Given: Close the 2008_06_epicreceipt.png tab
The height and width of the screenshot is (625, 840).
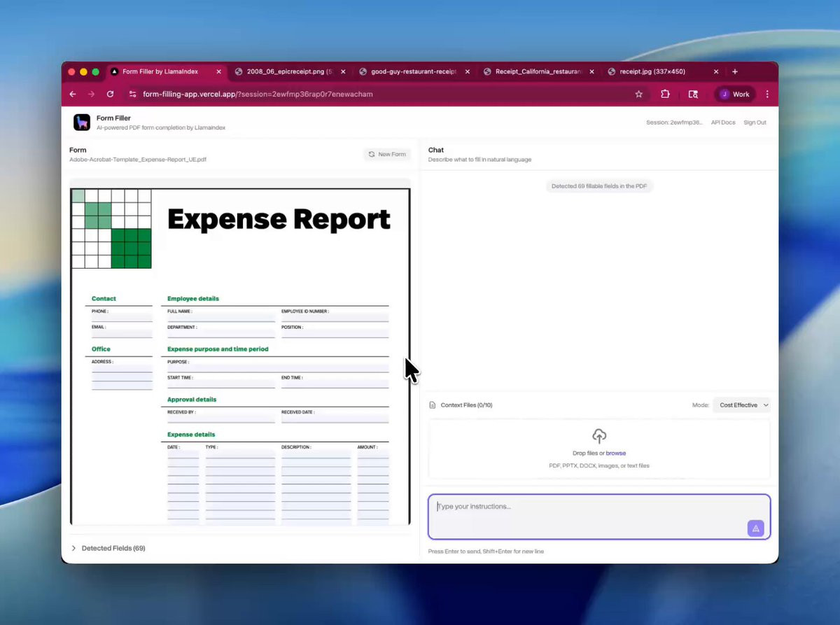Looking at the screenshot, I should point(343,71).
